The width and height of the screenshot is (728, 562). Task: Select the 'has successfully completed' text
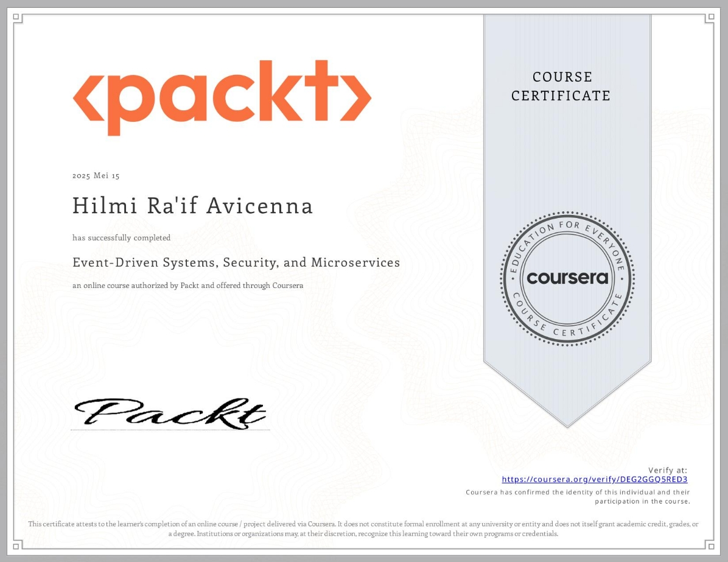pyautogui.click(x=121, y=238)
